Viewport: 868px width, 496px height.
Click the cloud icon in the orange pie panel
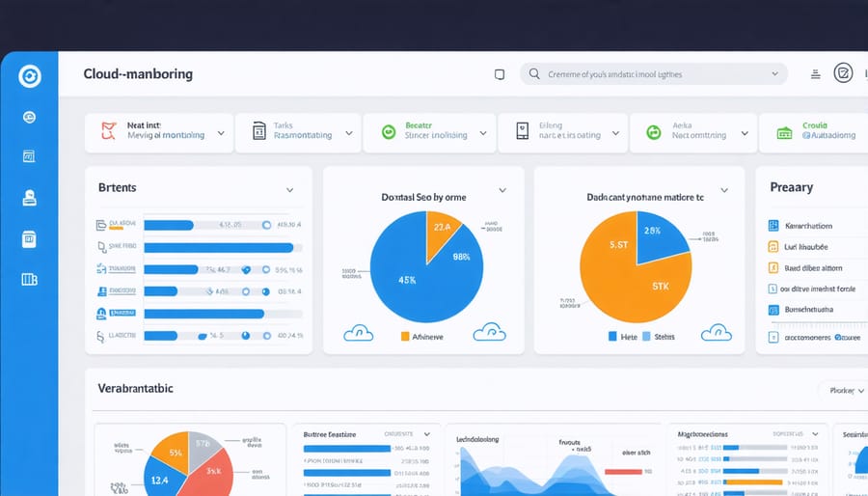[x=717, y=332]
